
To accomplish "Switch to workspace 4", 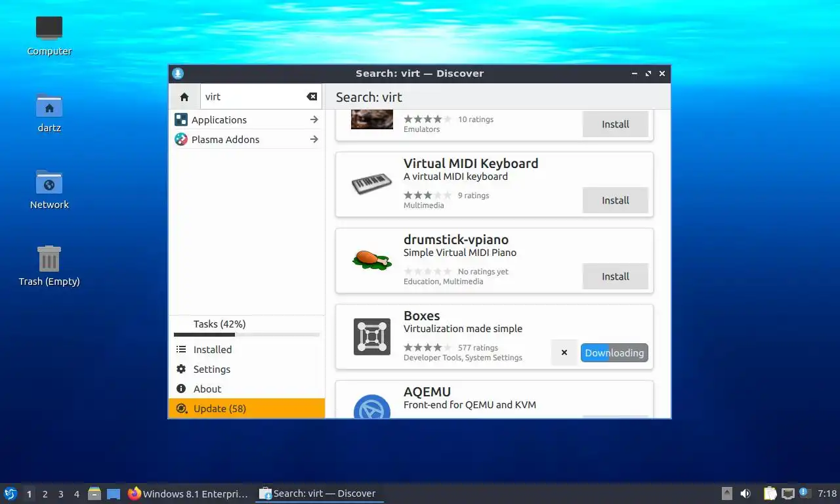I will tap(76, 494).
